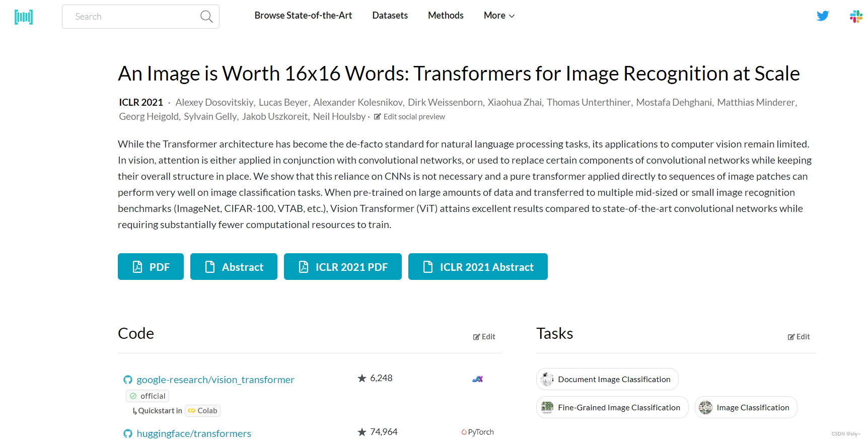Click the star icon beside 74,964

click(361, 432)
